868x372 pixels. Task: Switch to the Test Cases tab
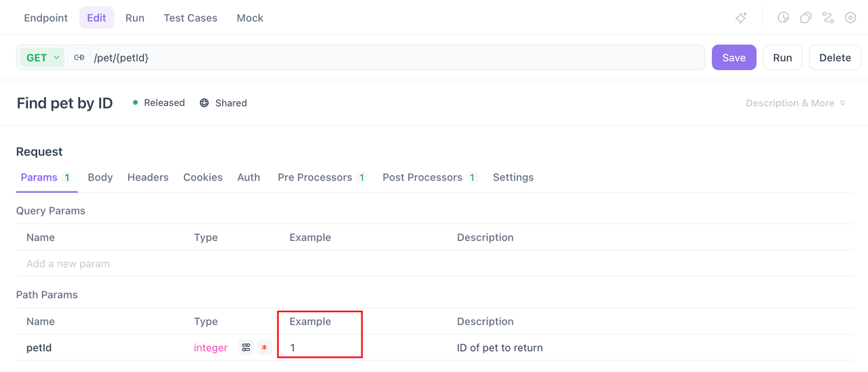(x=191, y=18)
